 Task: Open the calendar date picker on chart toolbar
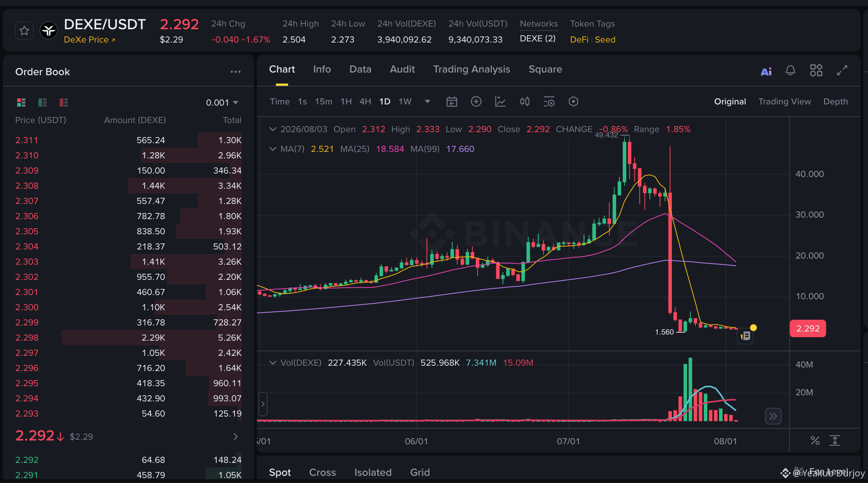click(x=451, y=102)
